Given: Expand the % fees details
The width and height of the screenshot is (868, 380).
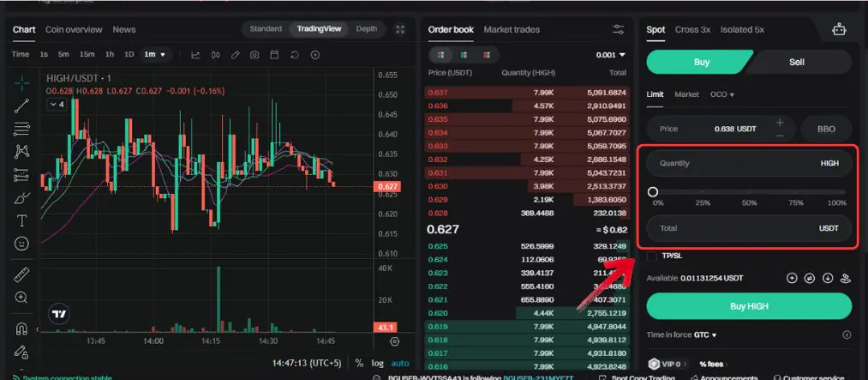Looking at the screenshot, I should point(713,364).
